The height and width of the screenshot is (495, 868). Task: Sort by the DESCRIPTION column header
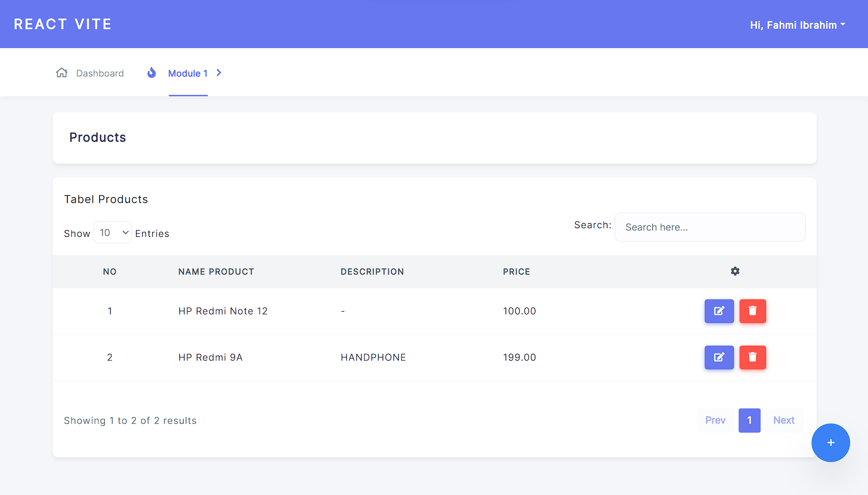coord(372,272)
